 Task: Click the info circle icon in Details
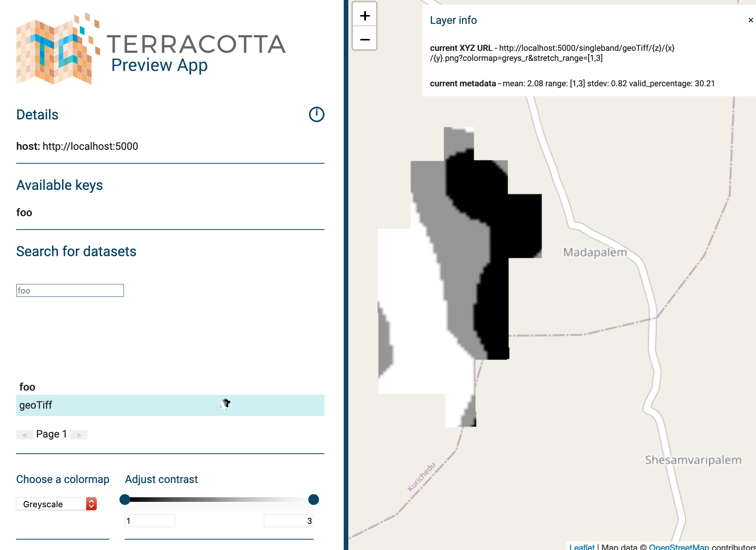[x=316, y=113]
